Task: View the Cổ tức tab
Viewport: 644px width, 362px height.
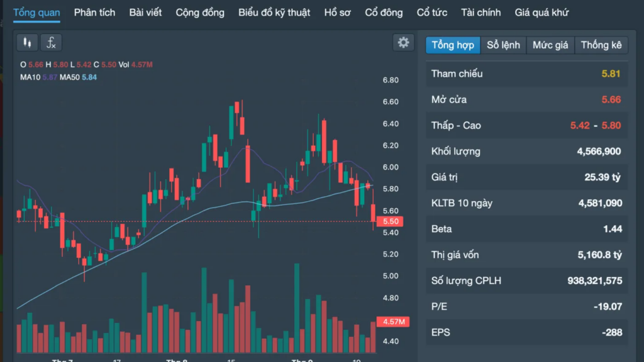Action: (432, 13)
